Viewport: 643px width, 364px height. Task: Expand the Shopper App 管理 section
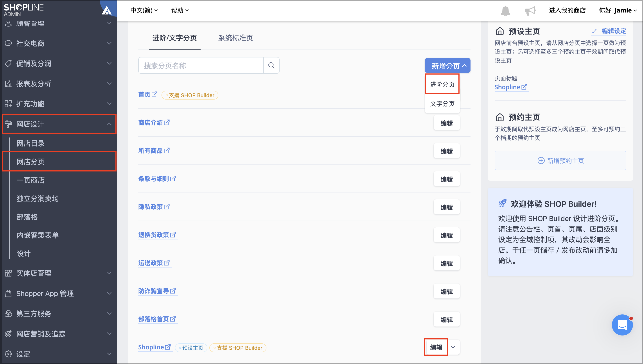coord(109,293)
